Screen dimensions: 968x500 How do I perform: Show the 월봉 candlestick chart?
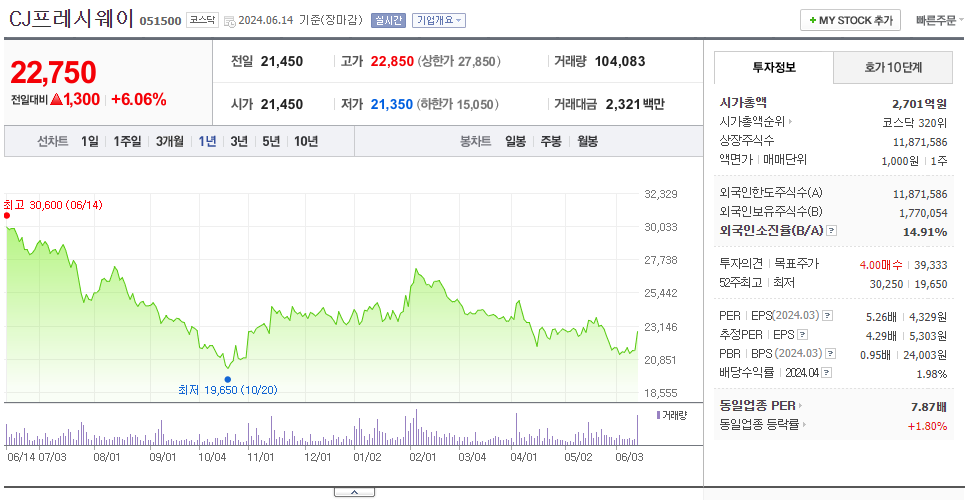(x=587, y=141)
